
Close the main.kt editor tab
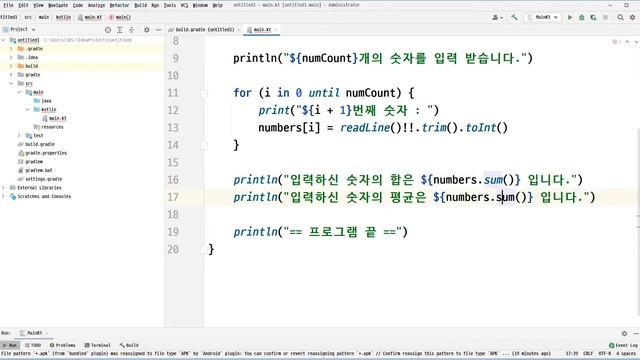coord(276,30)
